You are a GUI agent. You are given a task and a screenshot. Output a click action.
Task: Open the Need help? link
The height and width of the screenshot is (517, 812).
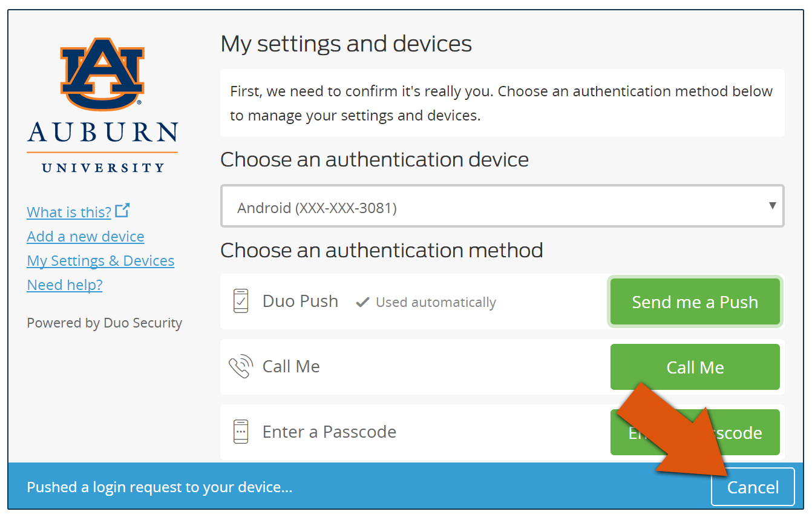[65, 285]
